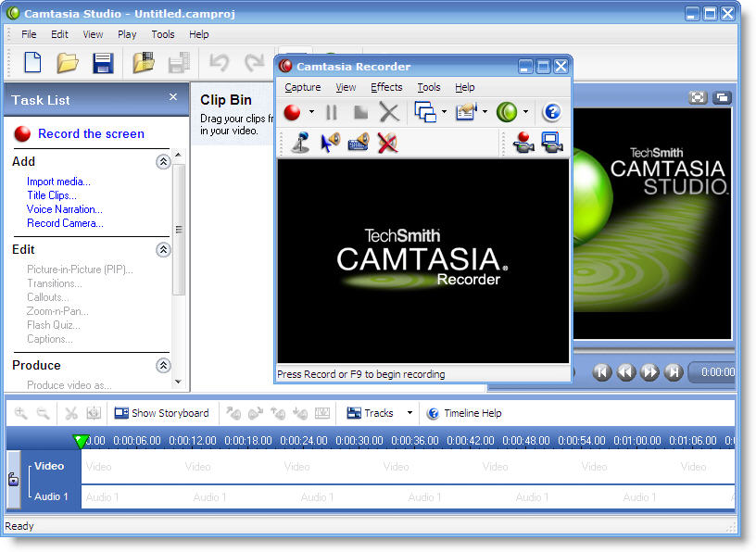This screenshot has height=552, width=756.
Task: Click the Timeline Help question icon
Action: [433, 414]
